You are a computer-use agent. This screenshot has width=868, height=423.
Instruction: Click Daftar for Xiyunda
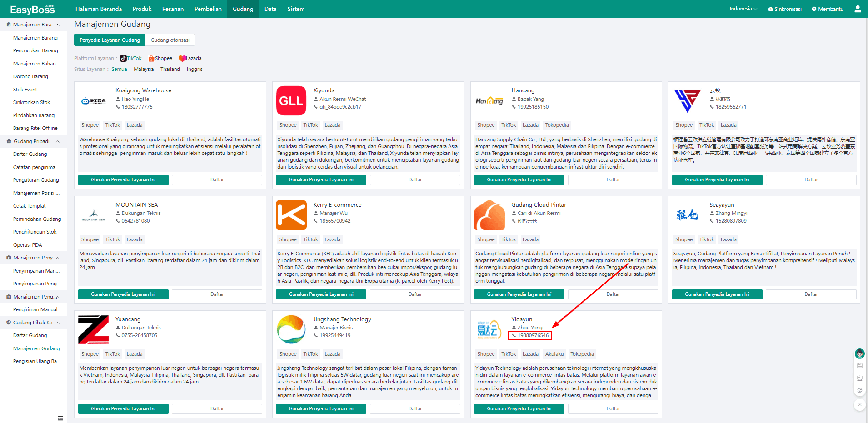(415, 180)
